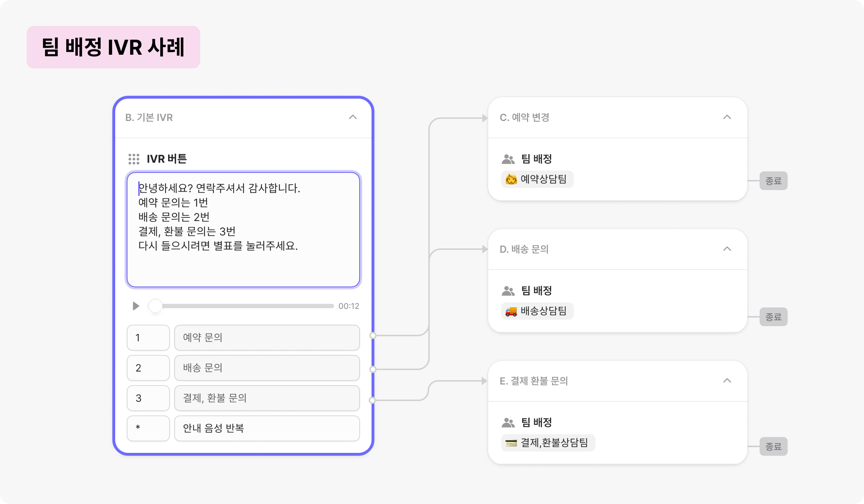This screenshot has width=864, height=504.
Task: Click the output connector for 결제, 환불 문의
Action: point(372,400)
